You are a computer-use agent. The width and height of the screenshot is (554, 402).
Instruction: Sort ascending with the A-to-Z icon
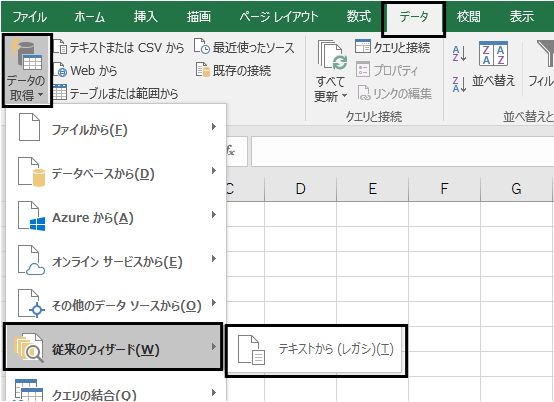click(459, 54)
